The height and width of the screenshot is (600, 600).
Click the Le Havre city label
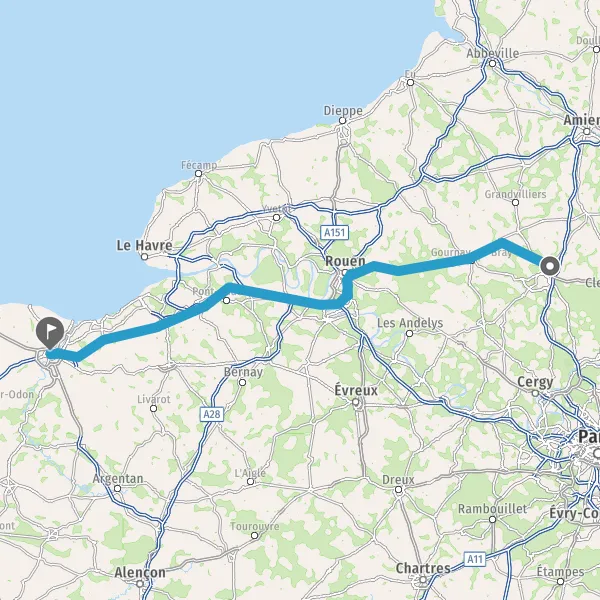coord(144,245)
